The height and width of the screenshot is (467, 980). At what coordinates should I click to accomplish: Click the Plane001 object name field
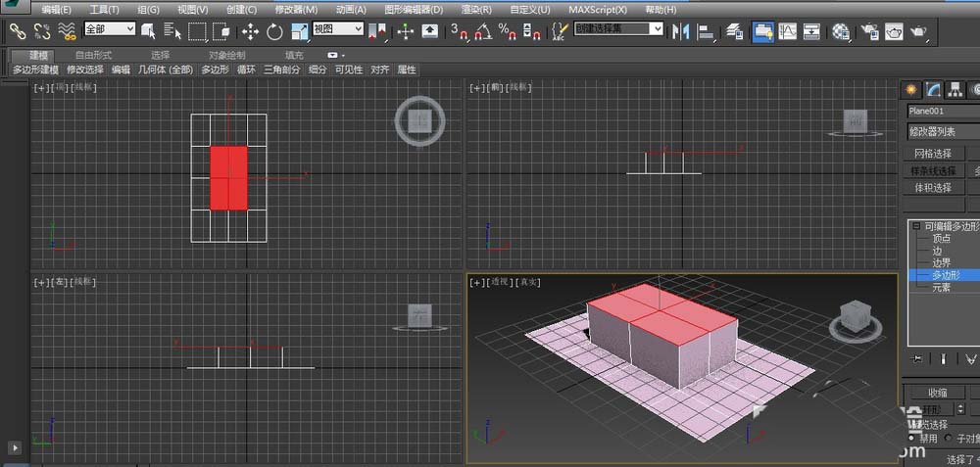click(x=943, y=112)
